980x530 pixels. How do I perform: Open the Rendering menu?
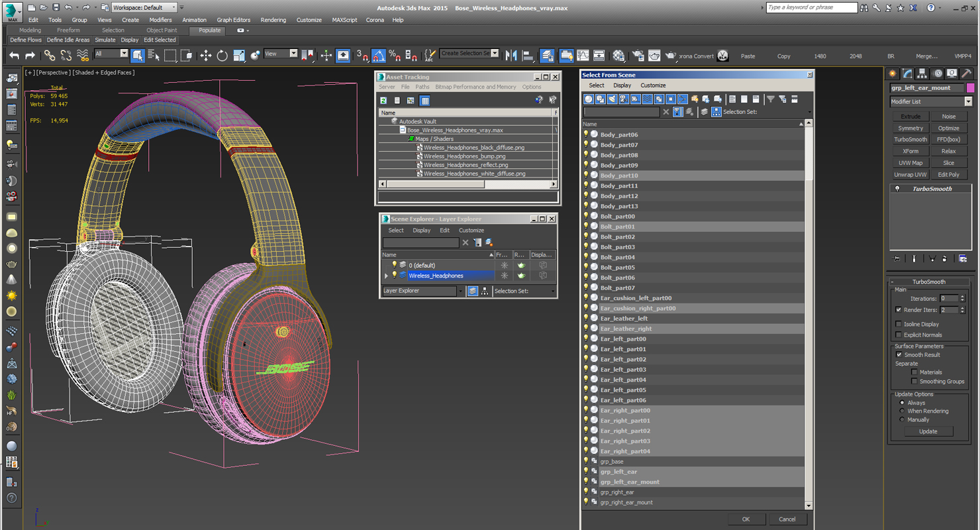(273, 20)
